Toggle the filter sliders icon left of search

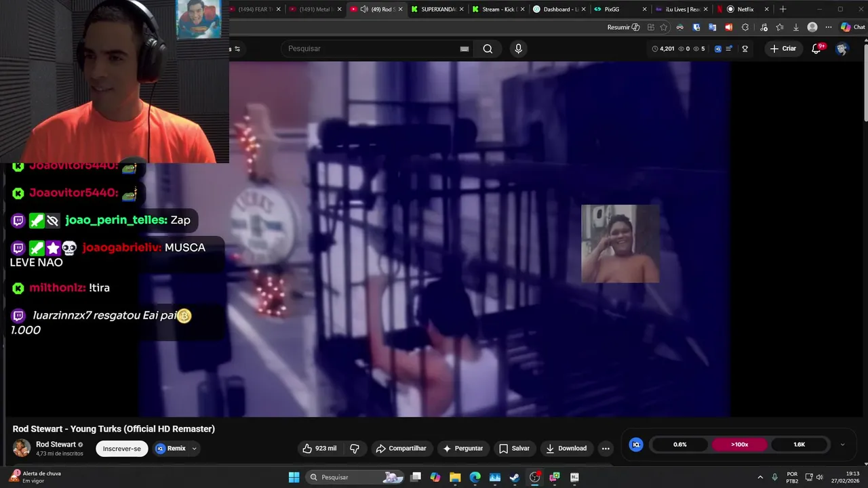[237, 49]
